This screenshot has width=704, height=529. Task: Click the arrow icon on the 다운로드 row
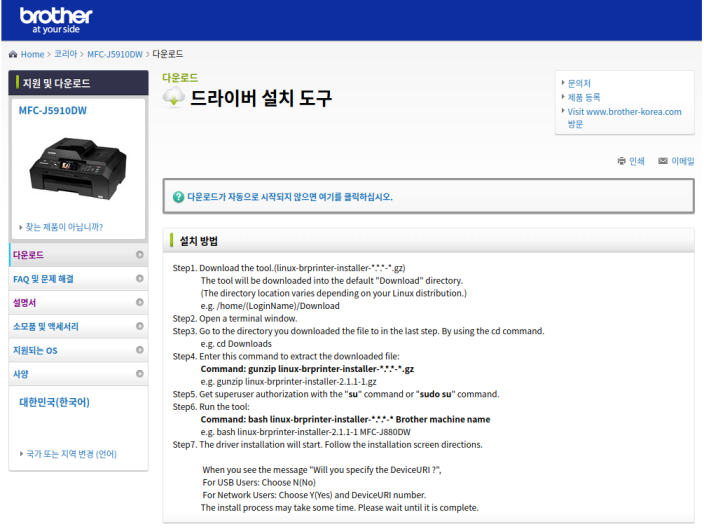140,255
